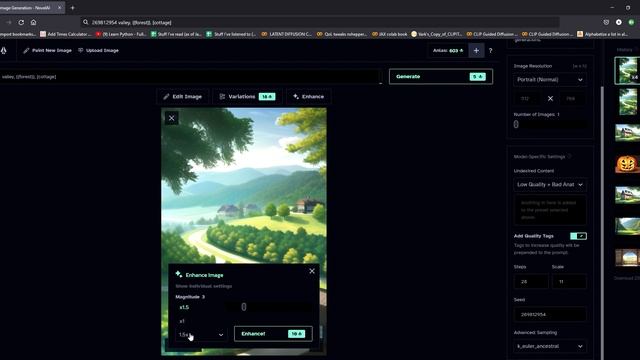Click the browser home icon
The height and width of the screenshot is (360, 640).
click(33, 22)
